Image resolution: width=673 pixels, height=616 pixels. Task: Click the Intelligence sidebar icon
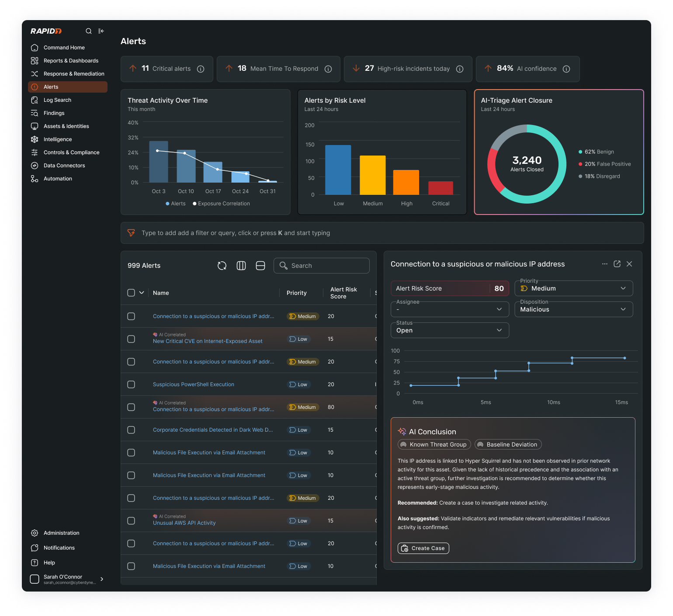[x=35, y=139]
